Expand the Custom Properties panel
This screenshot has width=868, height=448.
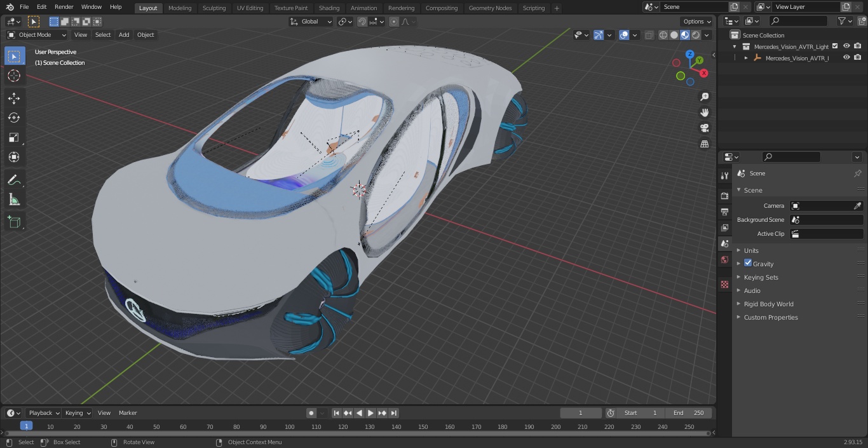coord(770,317)
